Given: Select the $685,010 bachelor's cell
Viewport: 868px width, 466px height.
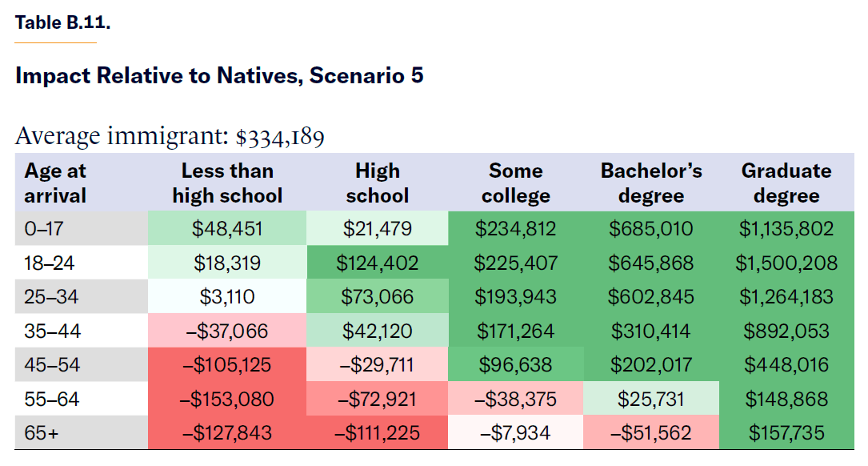Looking at the screenshot, I should pos(651,229).
